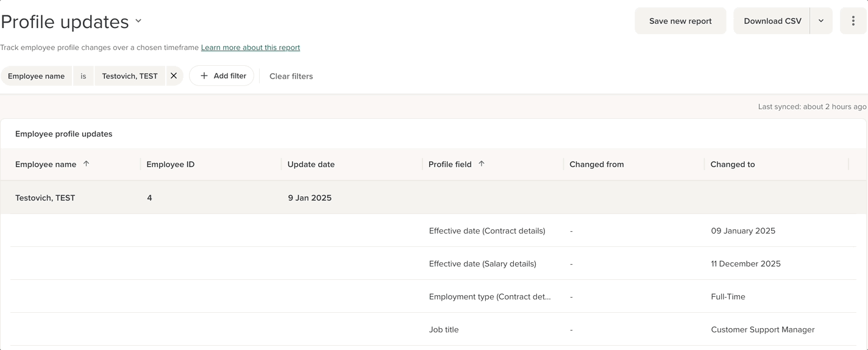Sort by Update date column header

coord(311,164)
